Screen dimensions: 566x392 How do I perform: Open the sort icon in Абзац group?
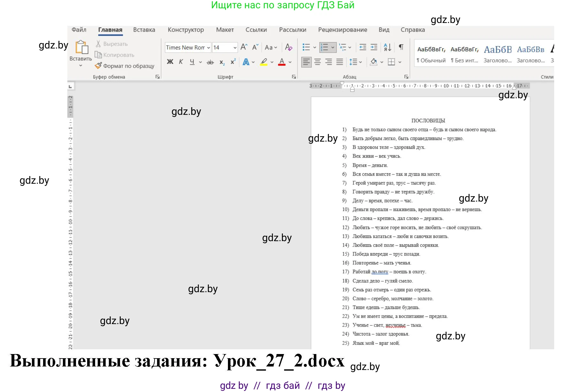387,47
